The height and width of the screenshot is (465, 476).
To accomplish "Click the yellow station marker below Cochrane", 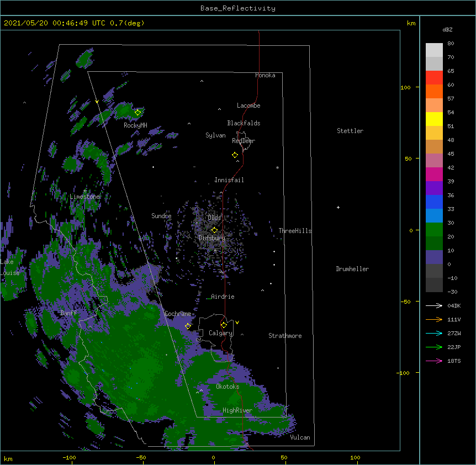I will pos(188,326).
